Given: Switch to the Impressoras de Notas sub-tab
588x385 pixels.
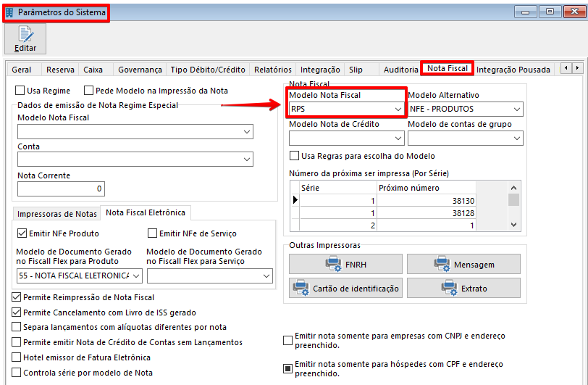Looking at the screenshot, I should point(57,214).
